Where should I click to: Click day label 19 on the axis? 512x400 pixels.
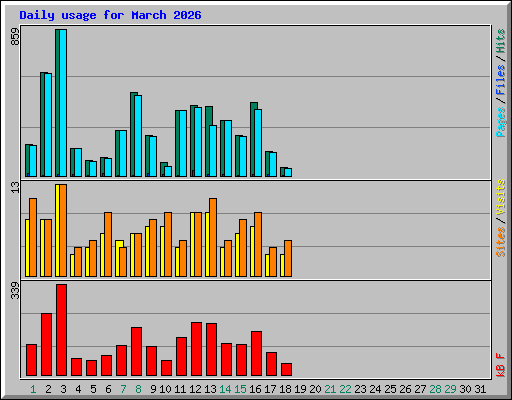pos(300,389)
